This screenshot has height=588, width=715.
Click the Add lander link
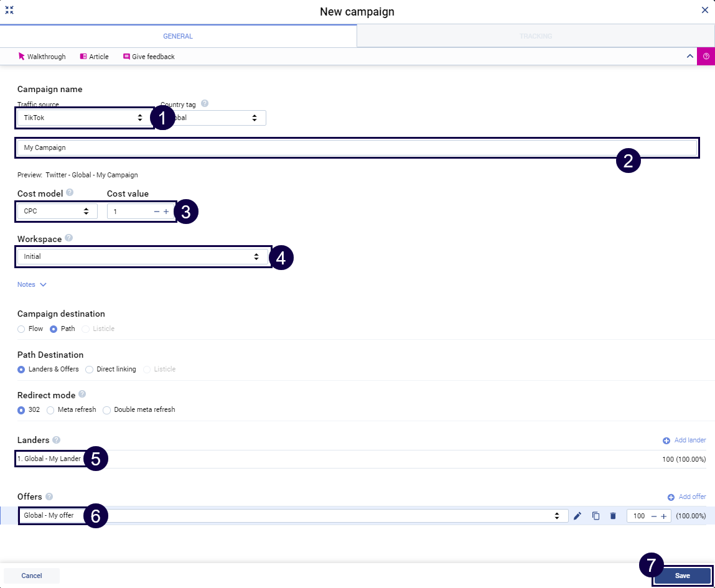pos(685,440)
